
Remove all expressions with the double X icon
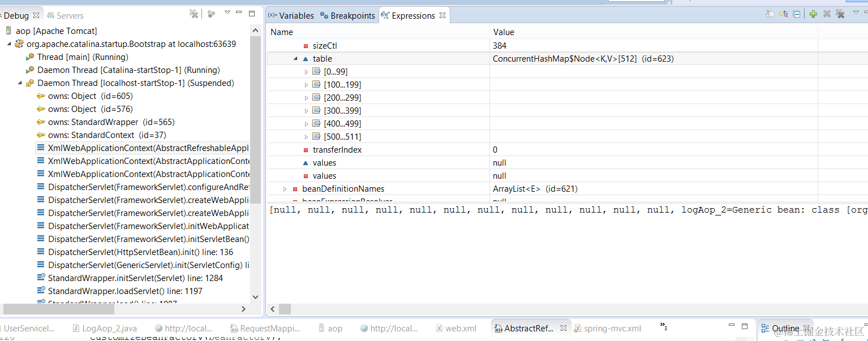click(840, 14)
